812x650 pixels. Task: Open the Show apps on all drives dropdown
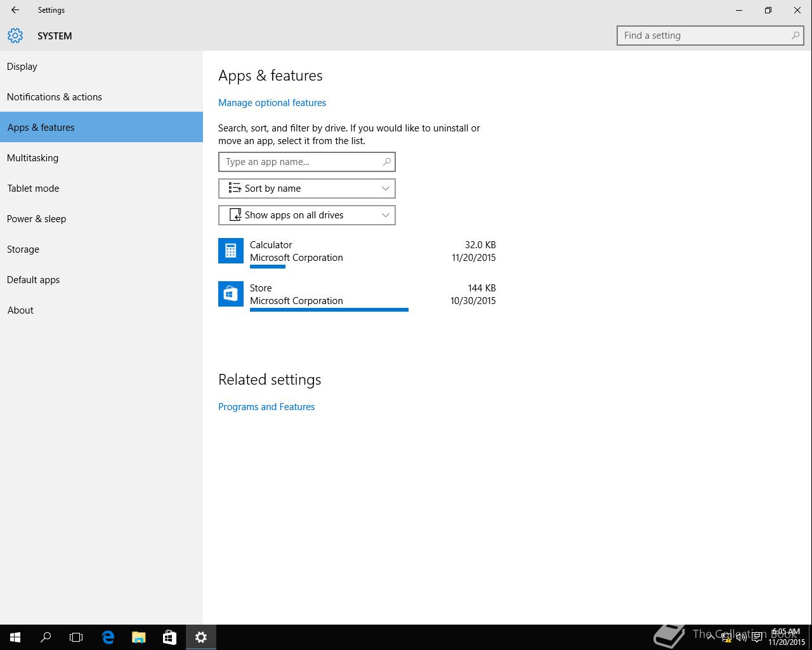(x=307, y=215)
